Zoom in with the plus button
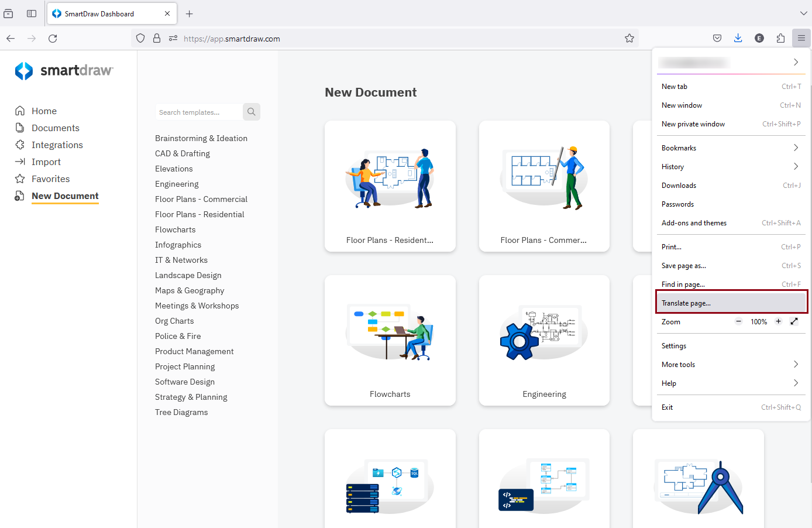The height and width of the screenshot is (528, 812). (x=778, y=321)
